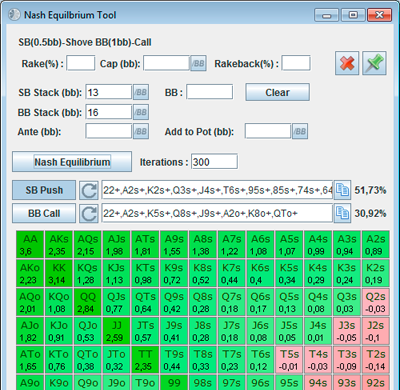Select the pink Q2s hand cell

pyautogui.click(x=376, y=302)
